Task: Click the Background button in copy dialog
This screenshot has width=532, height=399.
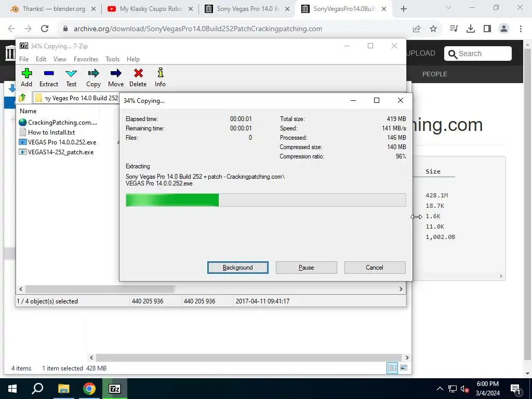Action: pos(238,268)
